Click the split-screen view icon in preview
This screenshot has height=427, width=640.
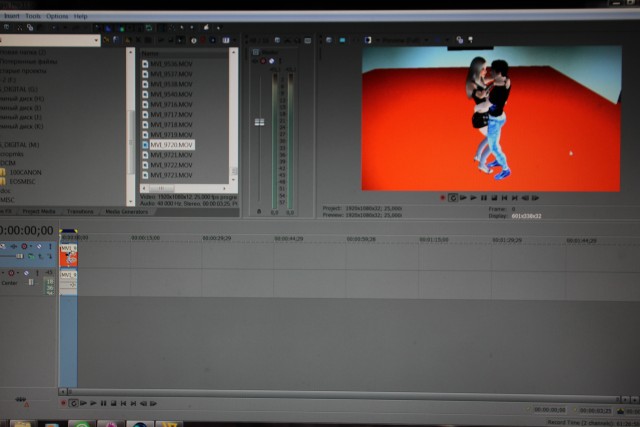point(368,40)
